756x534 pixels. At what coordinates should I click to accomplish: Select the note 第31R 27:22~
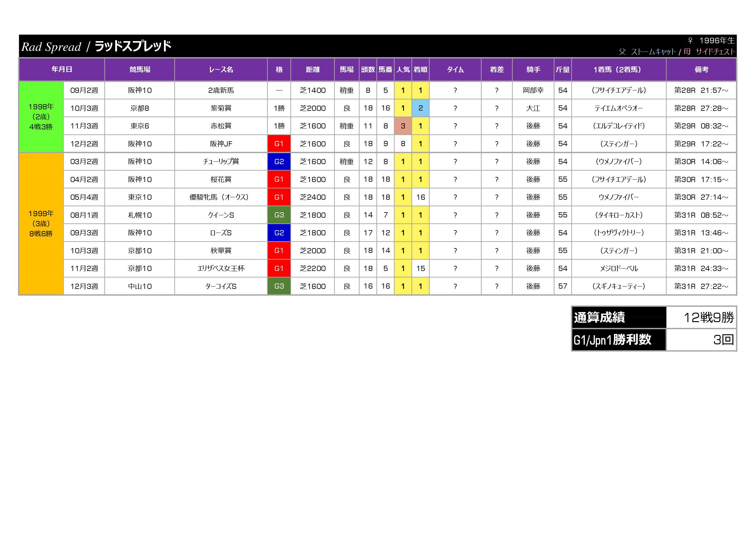click(x=701, y=286)
